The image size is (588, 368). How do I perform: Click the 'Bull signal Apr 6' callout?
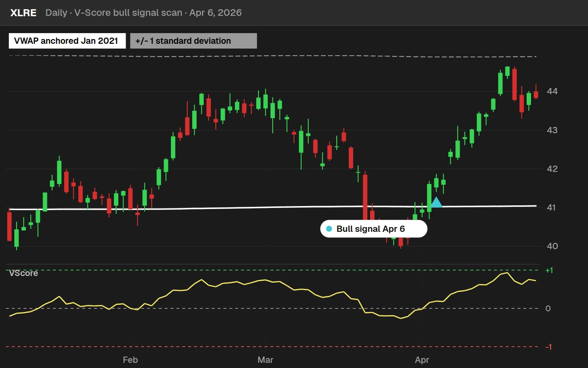click(374, 229)
